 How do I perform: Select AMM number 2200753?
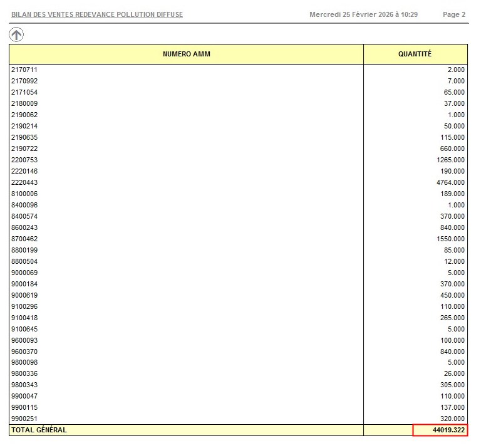(x=24, y=160)
